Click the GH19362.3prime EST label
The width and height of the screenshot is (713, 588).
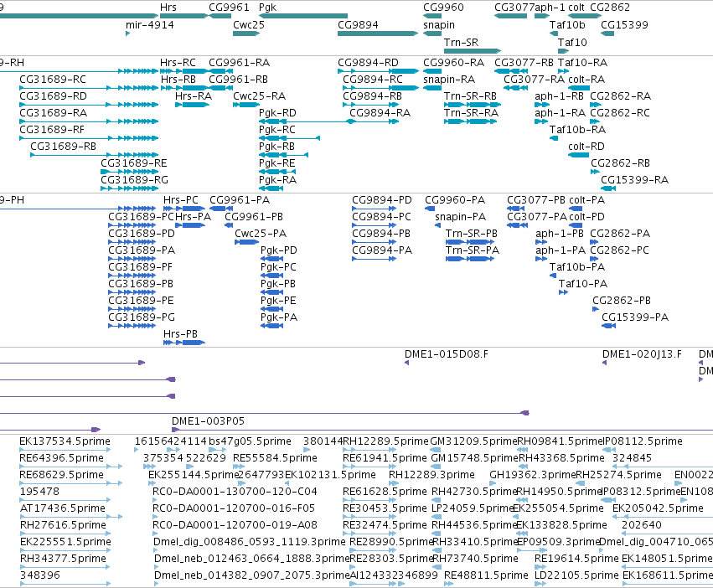coord(533,474)
